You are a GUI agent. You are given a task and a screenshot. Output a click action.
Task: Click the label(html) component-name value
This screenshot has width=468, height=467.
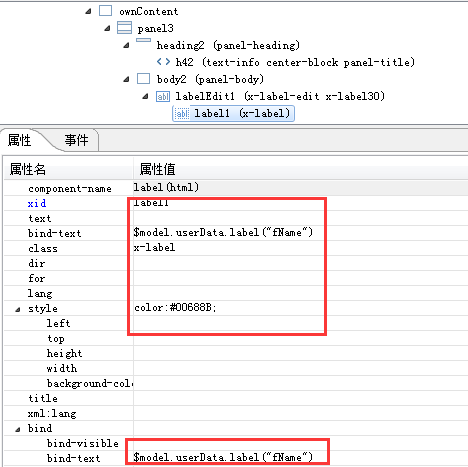[166, 187]
